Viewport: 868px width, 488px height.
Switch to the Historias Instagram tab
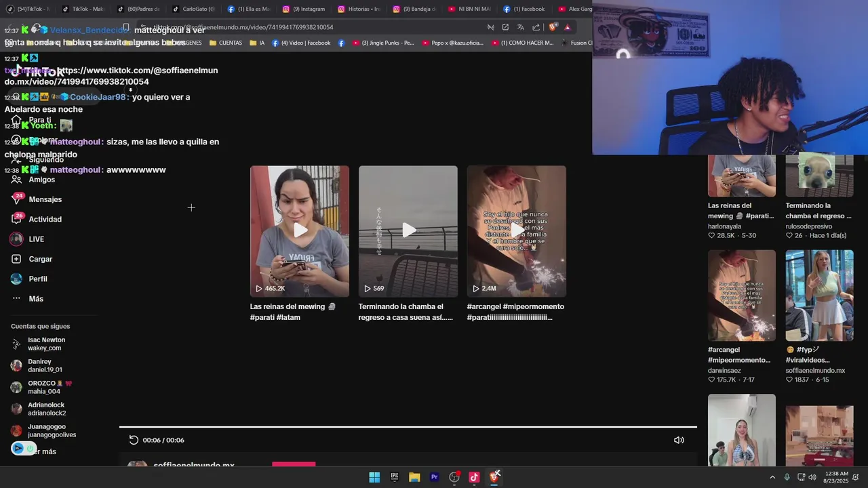(359, 9)
